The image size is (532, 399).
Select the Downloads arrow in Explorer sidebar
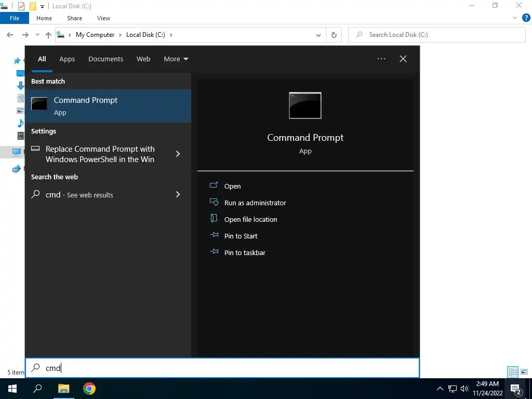tap(21, 86)
